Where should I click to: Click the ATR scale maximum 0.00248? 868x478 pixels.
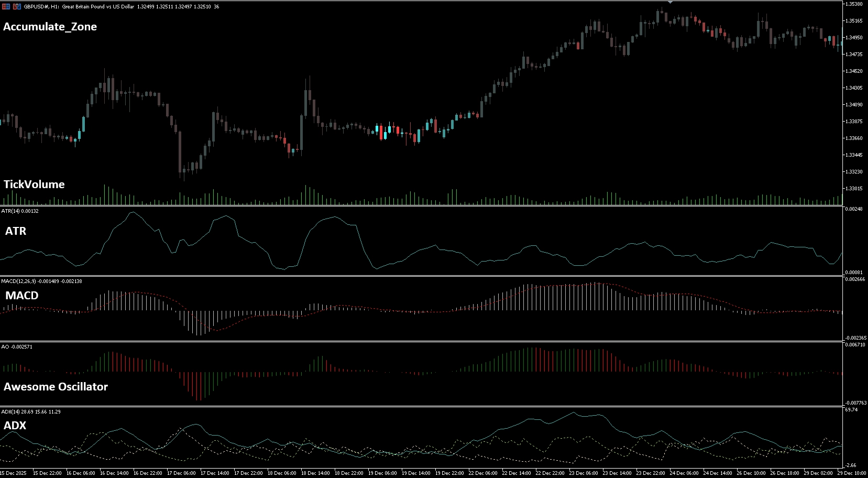click(x=854, y=209)
